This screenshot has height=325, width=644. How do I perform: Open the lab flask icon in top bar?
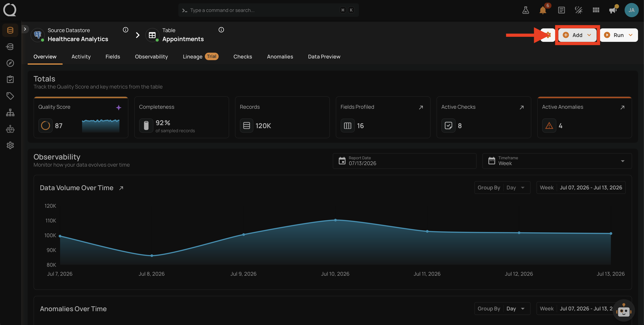click(x=526, y=10)
